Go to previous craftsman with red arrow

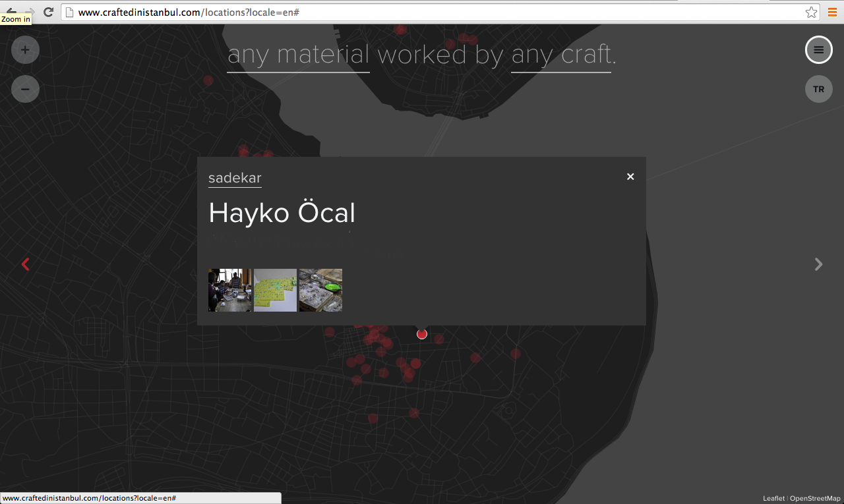(x=26, y=264)
